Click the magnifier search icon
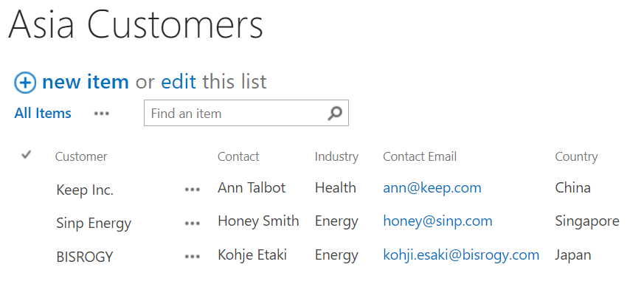The width and height of the screenshot is (644, 284). tap(335, 114)
